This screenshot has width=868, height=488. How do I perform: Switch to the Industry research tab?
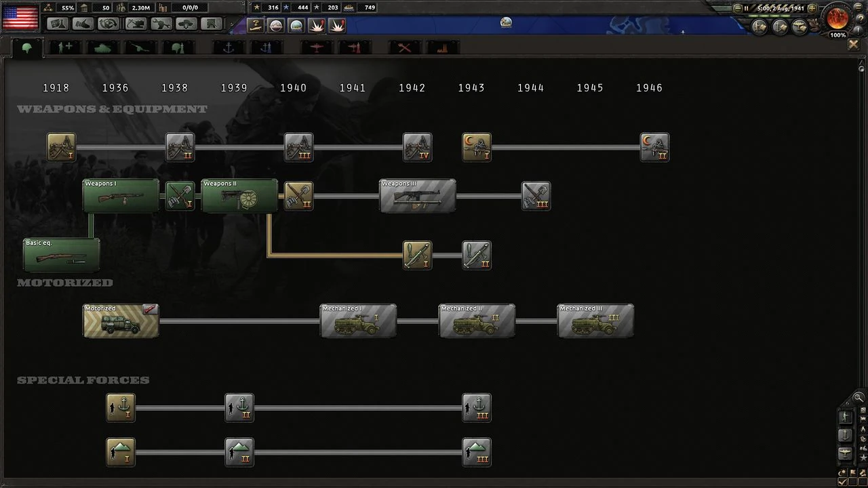point(442,47)
